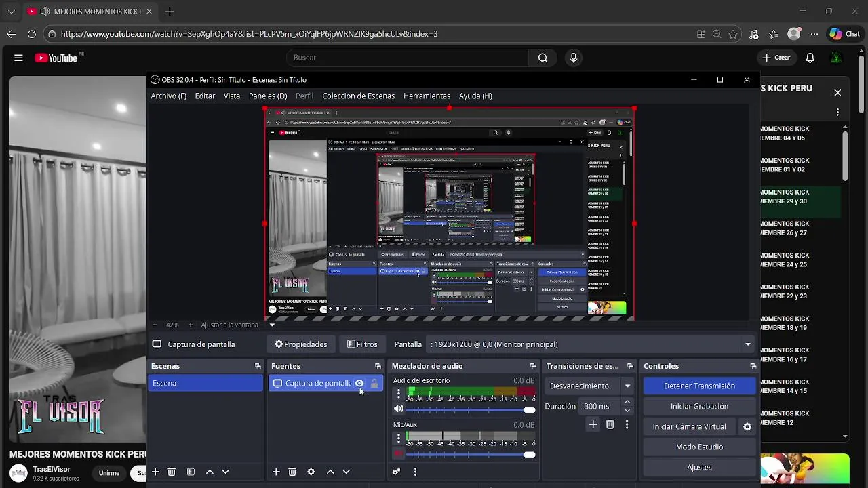The height and width of the screenshot is (488, 868).
Task: Open YouTube playlist options three dots
Action: pyautogui.click(x=837, y=112)
